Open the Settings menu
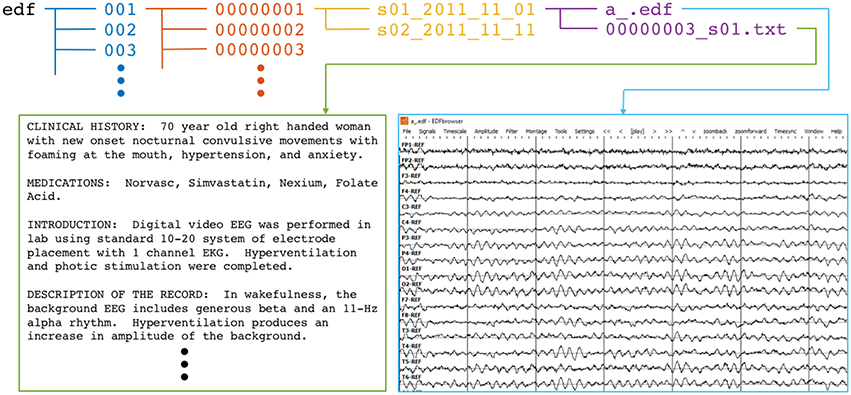Viewport: 851px width, 395px height. (585, 132)
